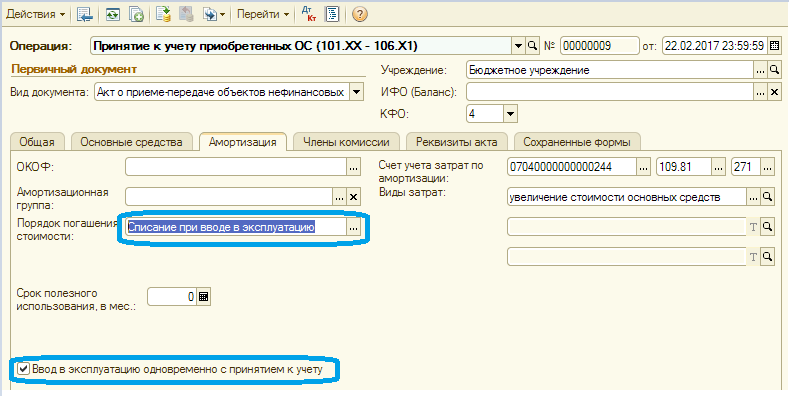
Task: Click the magnifier next to Виды затрат
Action: (767, 197)
